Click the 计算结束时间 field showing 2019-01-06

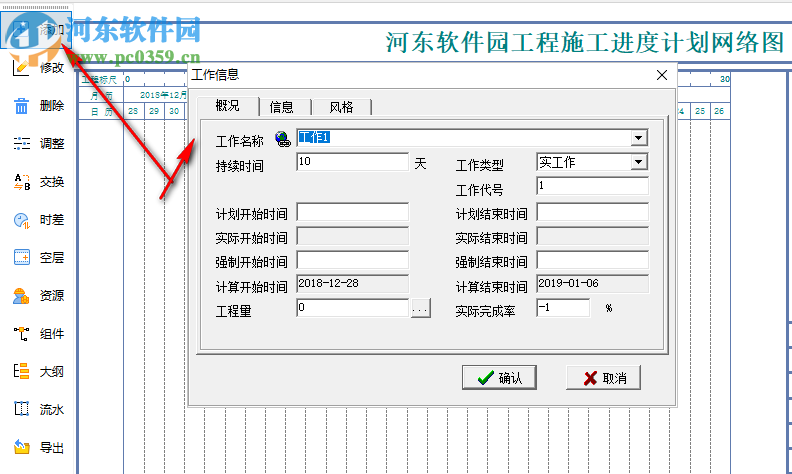(x=592, y=284)
